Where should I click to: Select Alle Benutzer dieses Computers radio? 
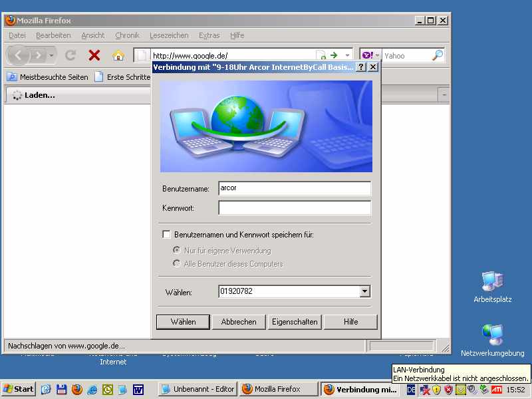click(176, 263)
